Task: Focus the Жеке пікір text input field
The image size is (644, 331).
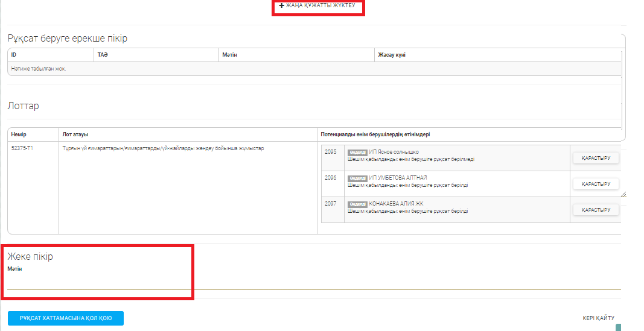Action: tap(314, 282)
